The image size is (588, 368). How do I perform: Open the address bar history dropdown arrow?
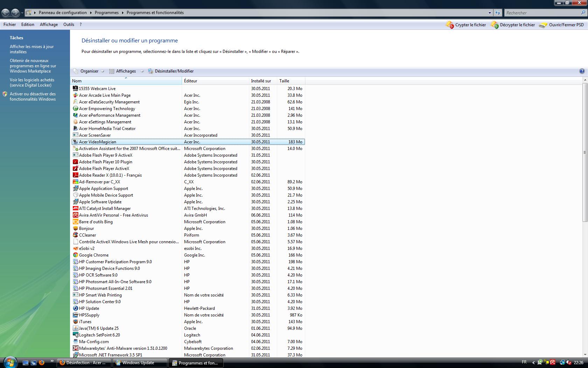point(490,13)
